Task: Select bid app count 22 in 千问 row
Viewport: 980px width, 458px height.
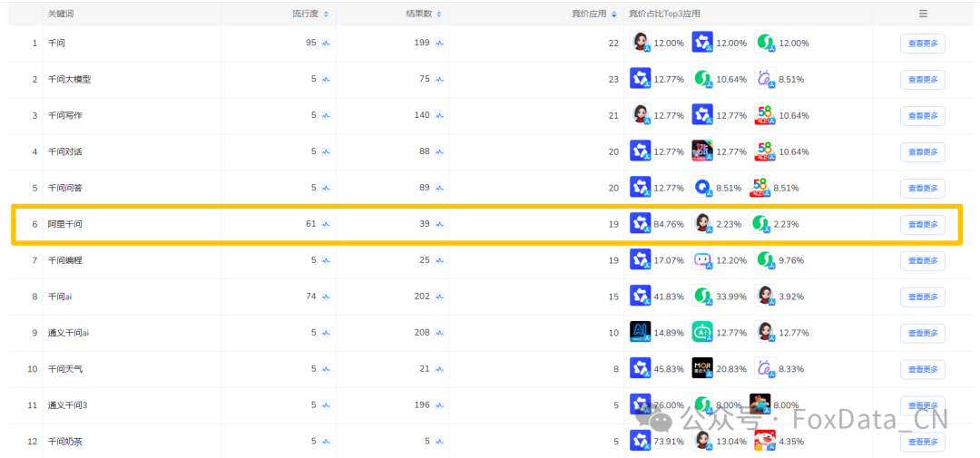Action: pos(613,44)
